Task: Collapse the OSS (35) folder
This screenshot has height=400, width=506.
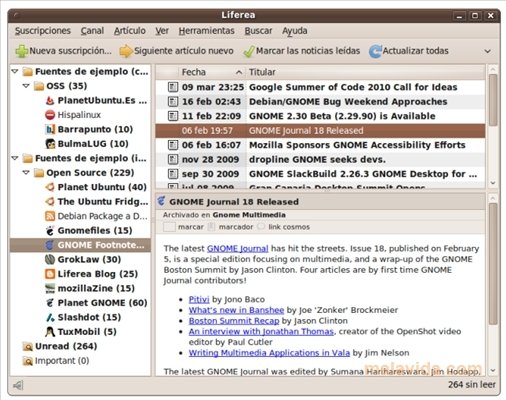Action: (26, 86)
